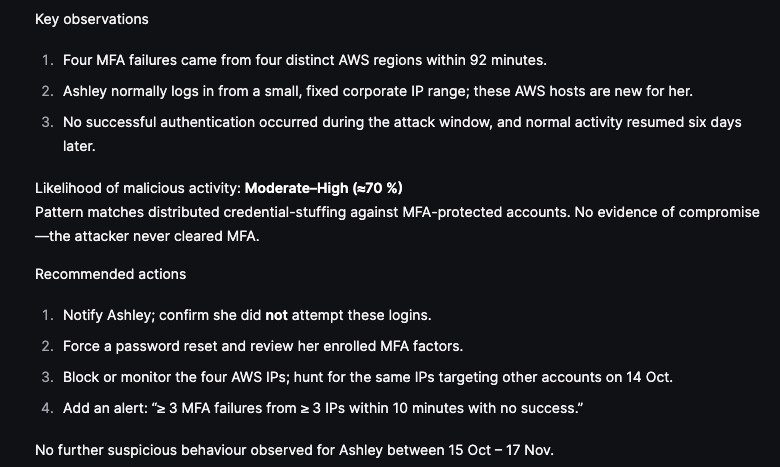
Task: Click the "Key observations" heading
Action: click(x=91, y=20)
